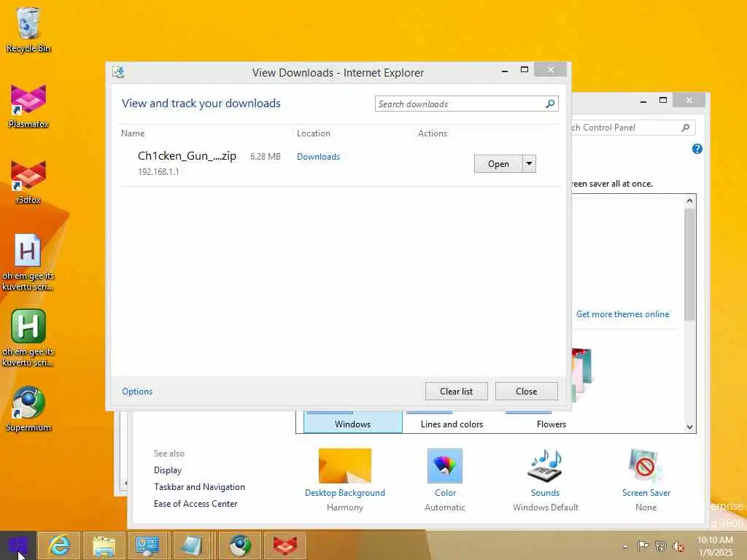
Task: Open the Recycle Bin desktop icon
Action: coord(28,29)
